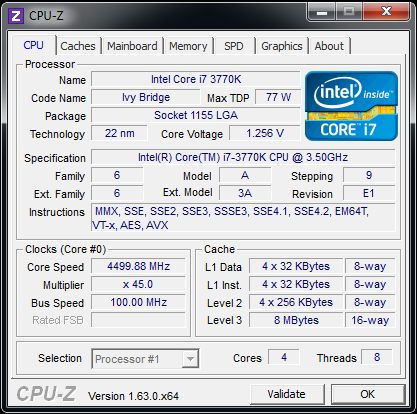The width and height of the screenshot is (417, 414).
Task: Click the Validate button
Action: click(x=286, y=394)
